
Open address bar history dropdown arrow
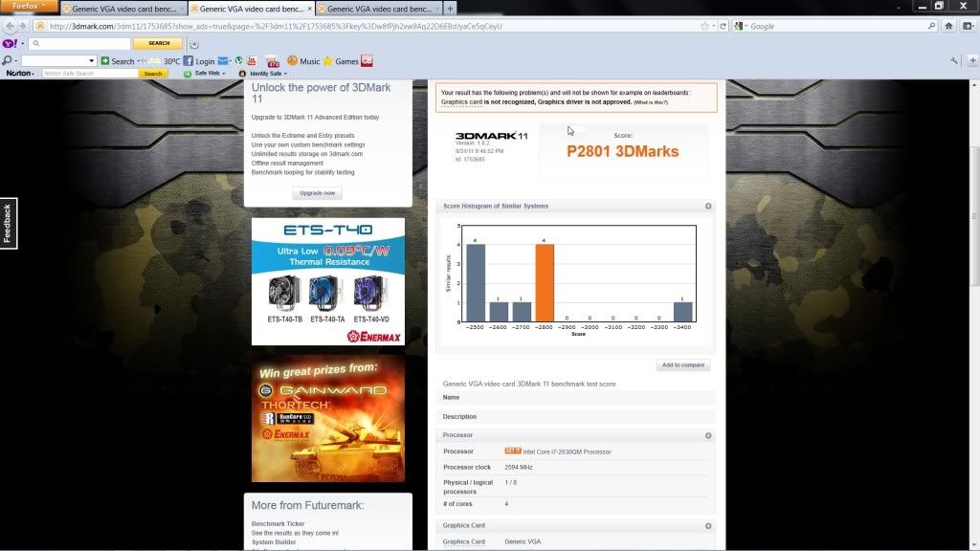714,26
